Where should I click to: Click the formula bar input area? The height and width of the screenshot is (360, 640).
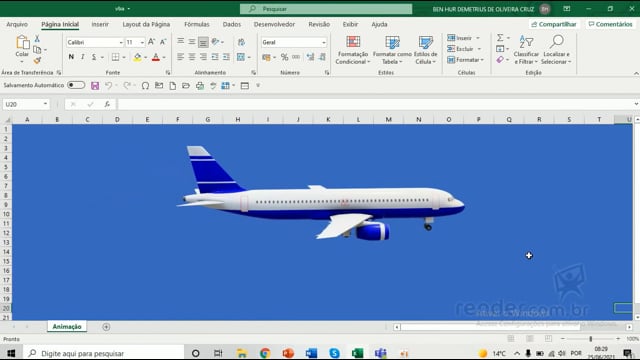pos(376,104)
